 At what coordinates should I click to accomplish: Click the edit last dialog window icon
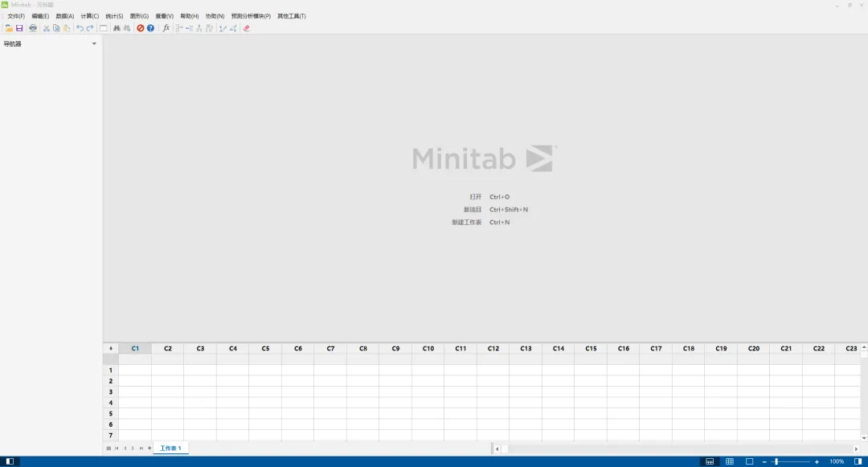tap(104, 28)
